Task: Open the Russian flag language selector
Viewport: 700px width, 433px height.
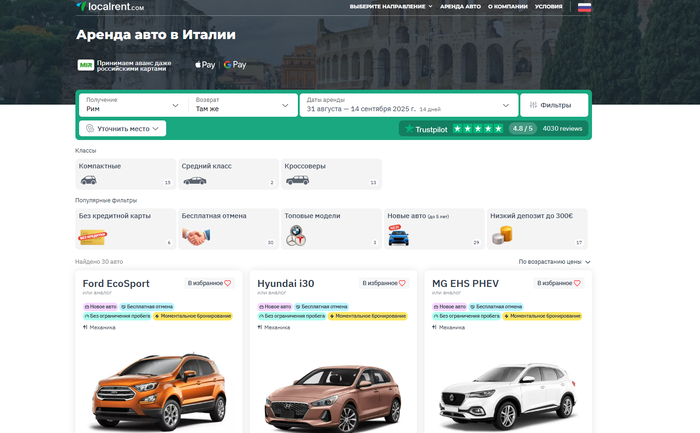Action: click(584, 7)
